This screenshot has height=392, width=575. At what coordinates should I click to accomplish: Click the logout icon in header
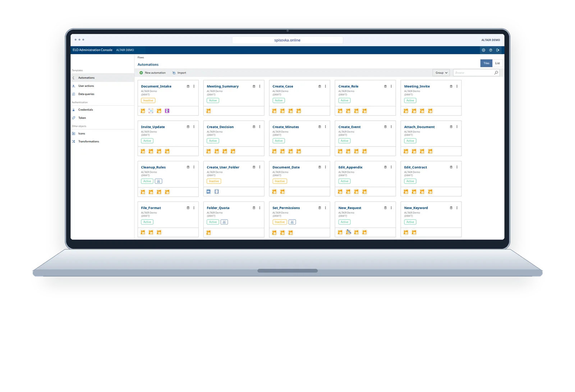click(x=498, y=50)
